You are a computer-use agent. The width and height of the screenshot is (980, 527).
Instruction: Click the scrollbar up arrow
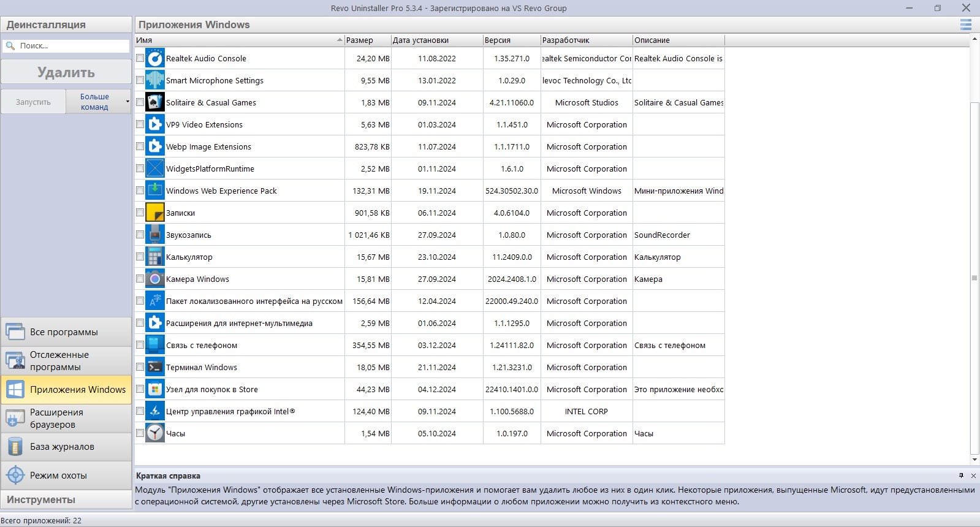(974, 39)
